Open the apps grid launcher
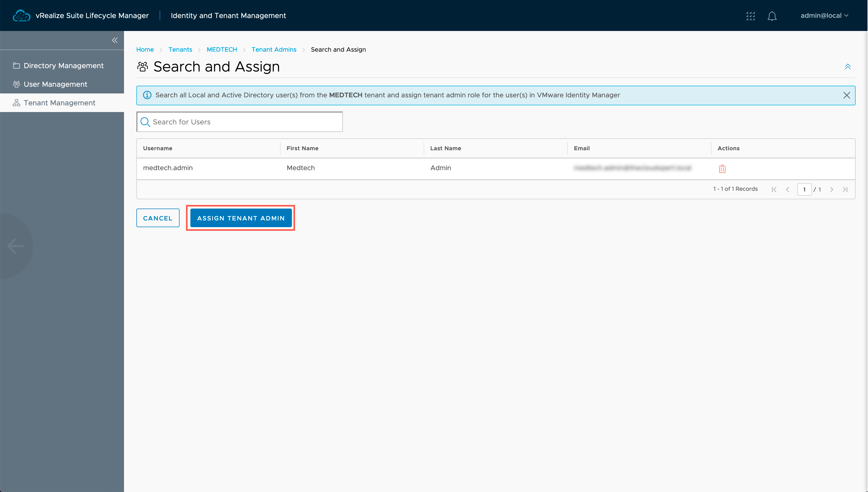Image resolution: width=868 pixels, height=492 pixels. click(750, 16)
